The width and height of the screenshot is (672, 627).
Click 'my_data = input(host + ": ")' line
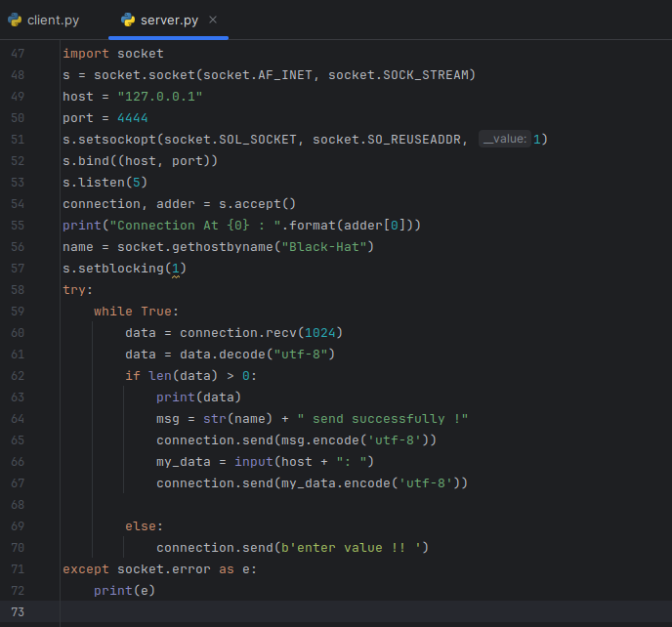[265, 462]
